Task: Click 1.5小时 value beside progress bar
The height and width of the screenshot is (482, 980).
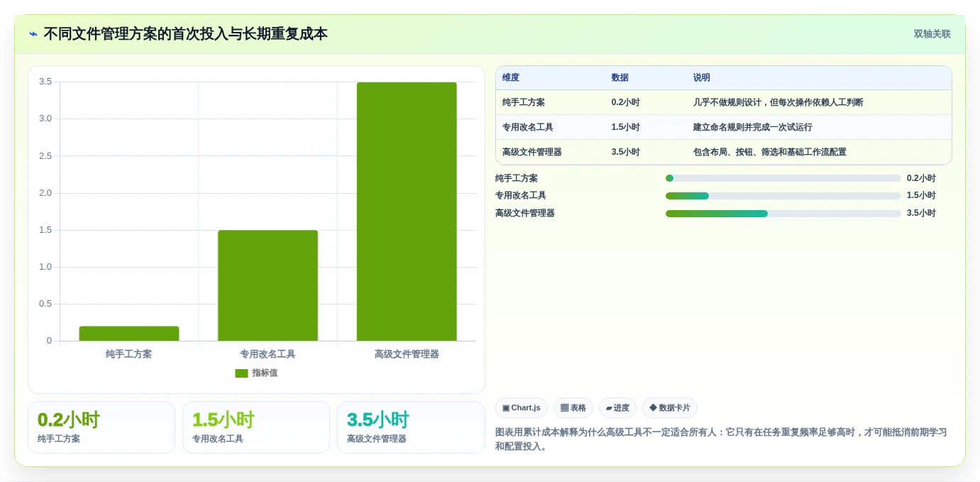Action: [921, 196]
